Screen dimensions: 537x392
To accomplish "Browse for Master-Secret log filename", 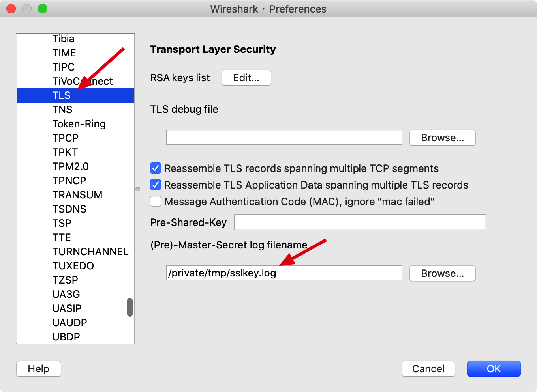I will click(442, 273).
